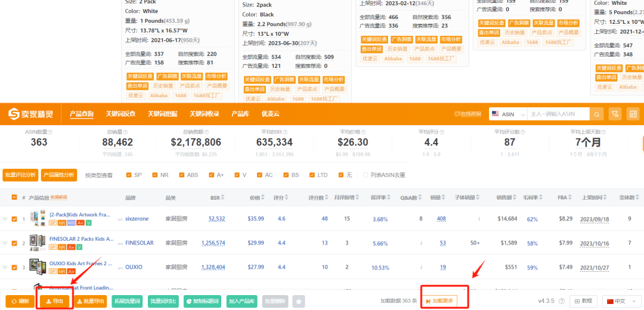Screen dimensions: 644x310
Task: Open the 关键词收录 tab
Action: pyautogui.click(x=204, y=114)
